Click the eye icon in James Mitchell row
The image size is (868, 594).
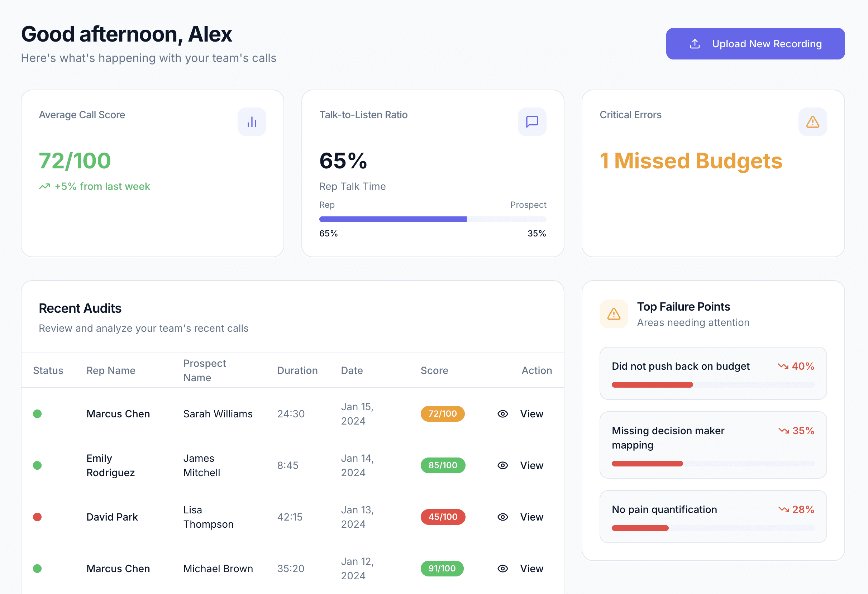(x=503, y=465)
